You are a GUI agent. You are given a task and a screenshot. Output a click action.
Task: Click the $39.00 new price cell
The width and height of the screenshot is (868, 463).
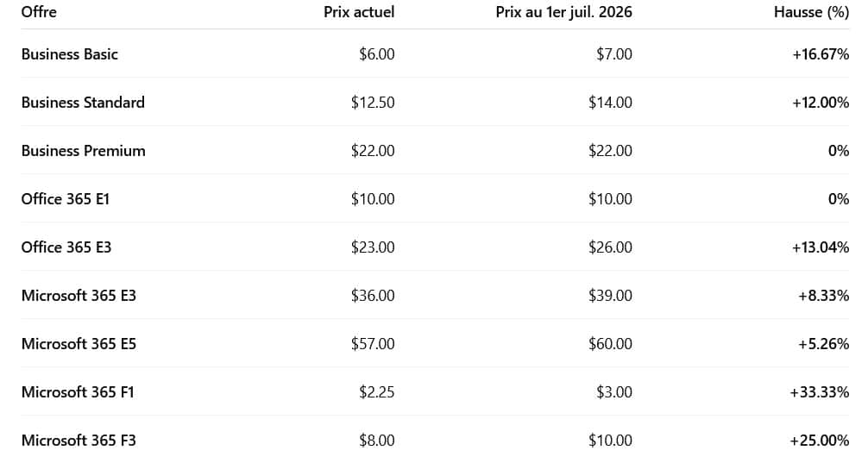click(x=610, y=295)
